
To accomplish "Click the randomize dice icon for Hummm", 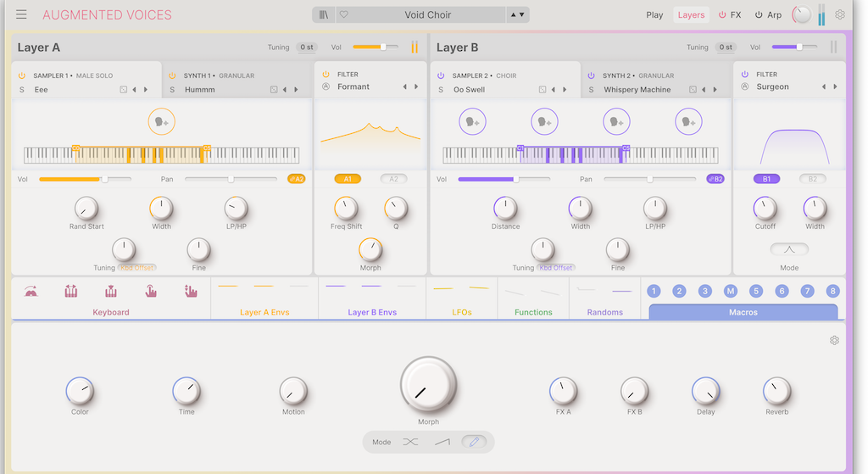I will pyautogui.click(x=274, y=90).
